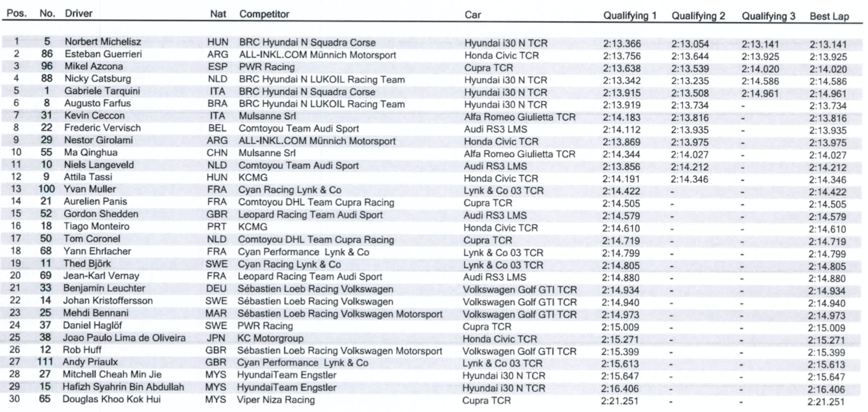Click the Best Lap column header
The image size is (868, 412).
point(827,16)
